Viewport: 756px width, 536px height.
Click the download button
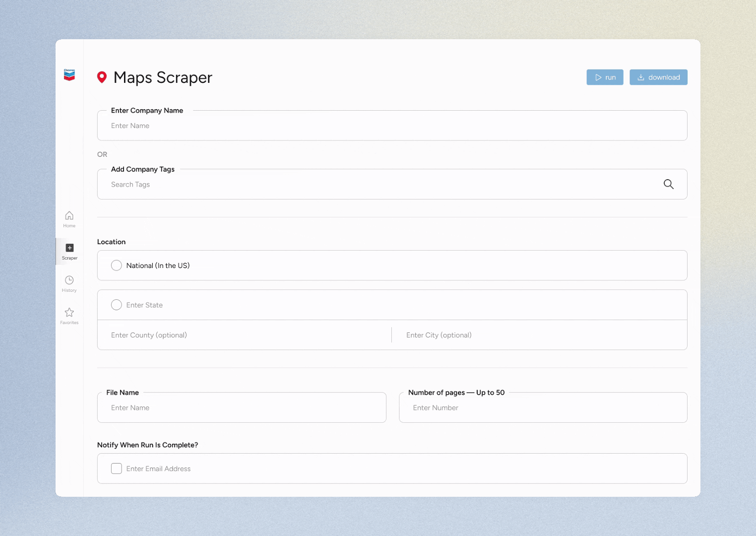[x=658, y=77]
